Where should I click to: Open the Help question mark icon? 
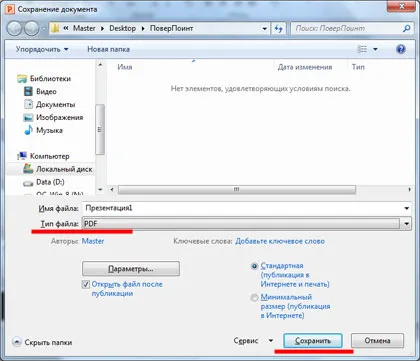[401, 49]
